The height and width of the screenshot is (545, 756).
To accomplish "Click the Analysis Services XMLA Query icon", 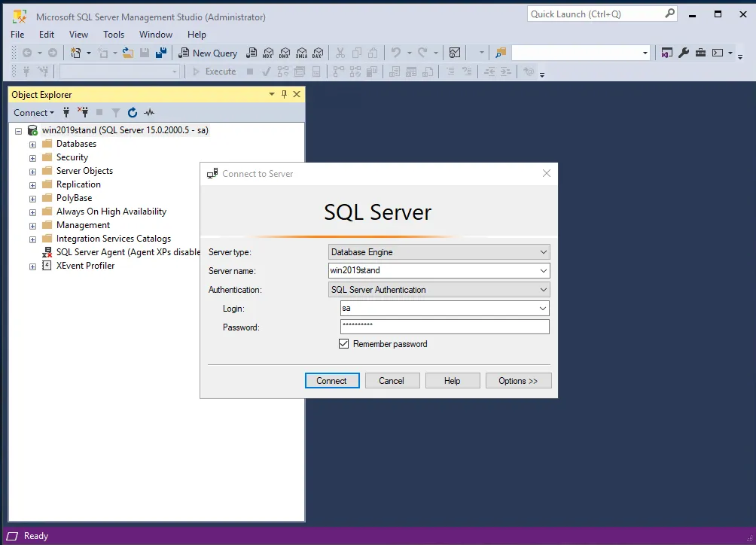I will click(x=302, y=53).
